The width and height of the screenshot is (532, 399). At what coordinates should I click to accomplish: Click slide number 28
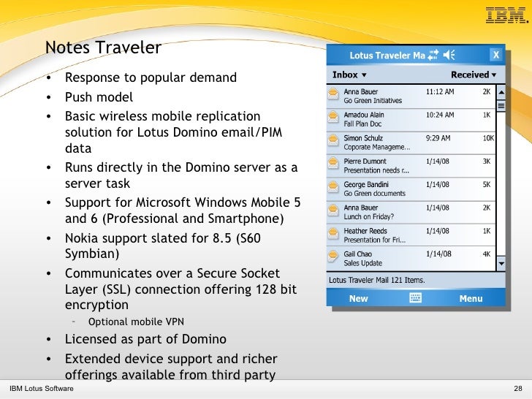click(517, 389)
